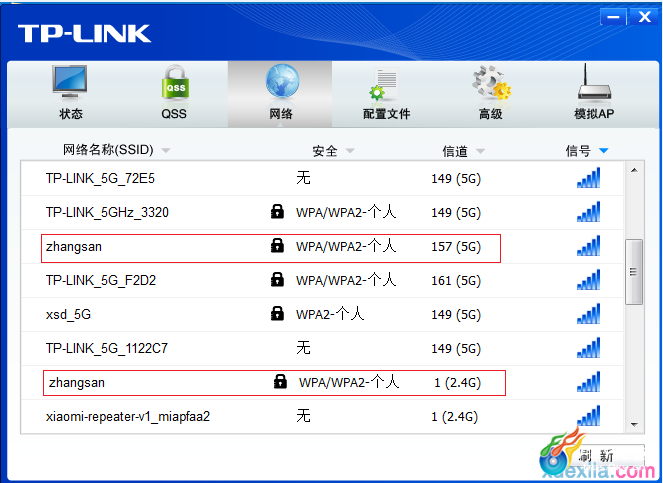
Task: Open the 模拟AP router icon
Action: [594, 82]
